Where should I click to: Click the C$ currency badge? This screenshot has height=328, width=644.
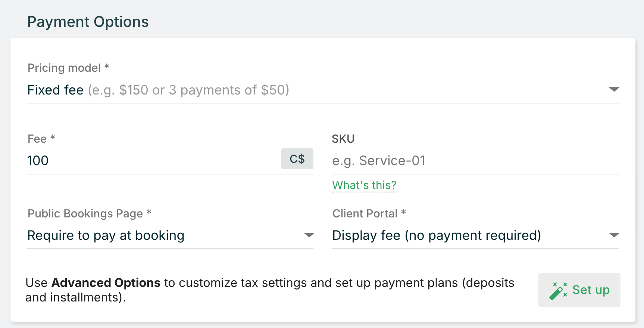297,159
